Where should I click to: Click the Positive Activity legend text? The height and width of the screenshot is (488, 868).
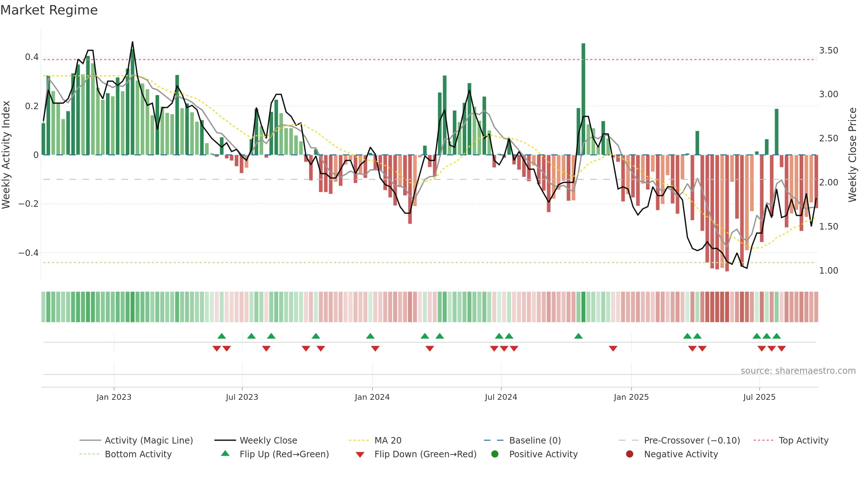click(544, 454)
